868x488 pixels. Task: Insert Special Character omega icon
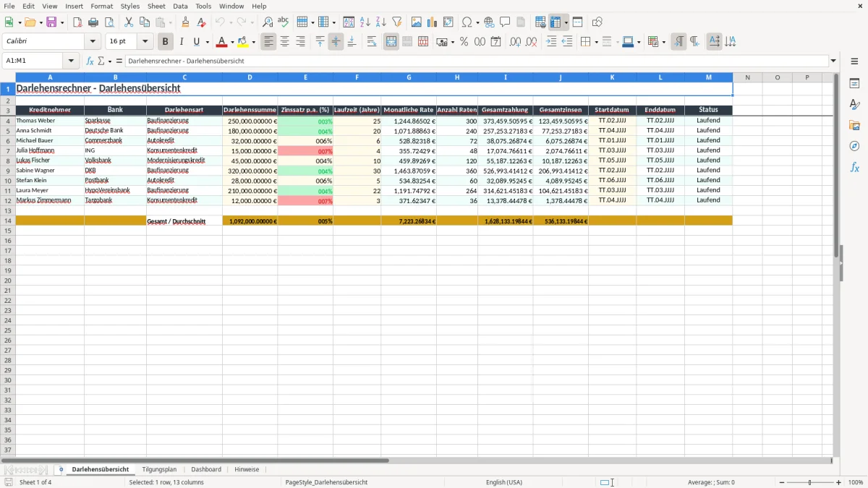pos(467,22)
